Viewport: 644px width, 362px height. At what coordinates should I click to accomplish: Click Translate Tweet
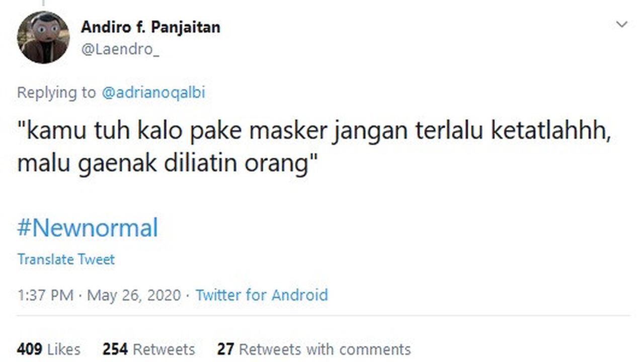point(66,259)
